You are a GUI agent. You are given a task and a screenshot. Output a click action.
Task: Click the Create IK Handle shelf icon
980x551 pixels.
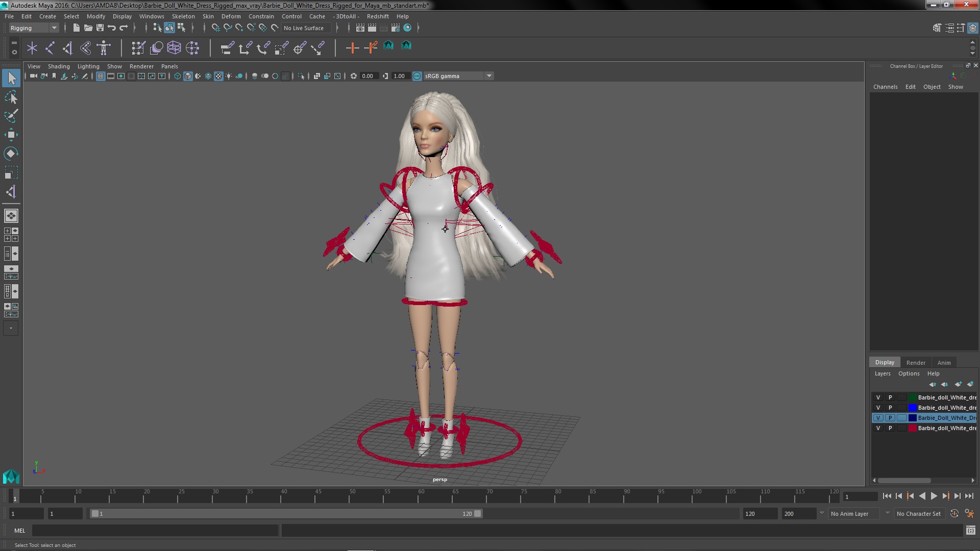tap(68, 48)
